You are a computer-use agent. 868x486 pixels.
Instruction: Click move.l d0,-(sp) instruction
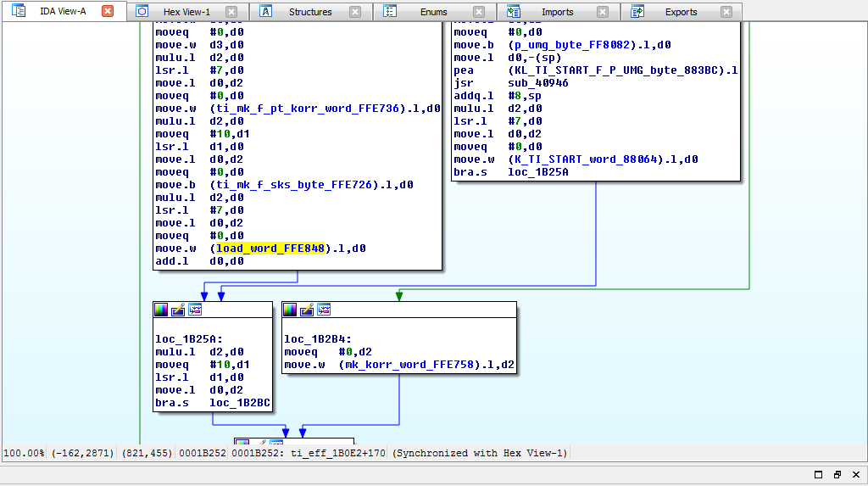[507, 57]
